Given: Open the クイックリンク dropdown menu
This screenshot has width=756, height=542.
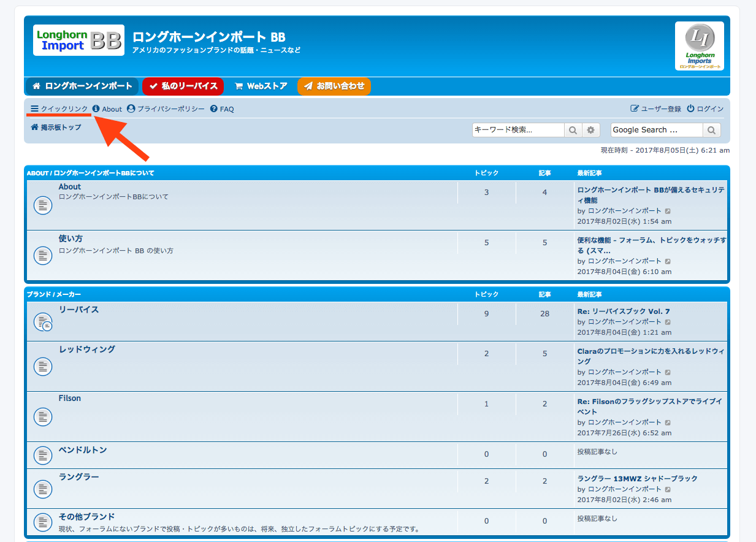Looking at the screenshot, I should pos(59,109).
